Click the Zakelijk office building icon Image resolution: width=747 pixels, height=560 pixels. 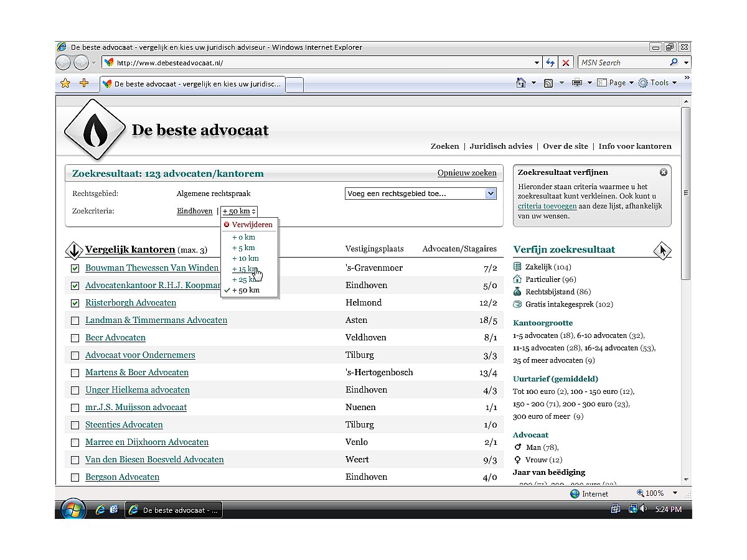pos(517,266)
